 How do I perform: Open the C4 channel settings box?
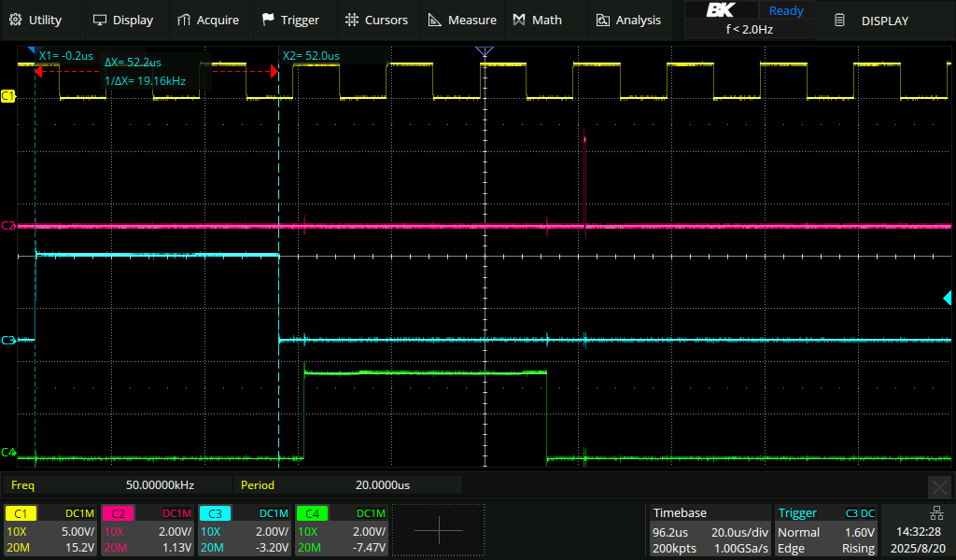pos(341,530)
